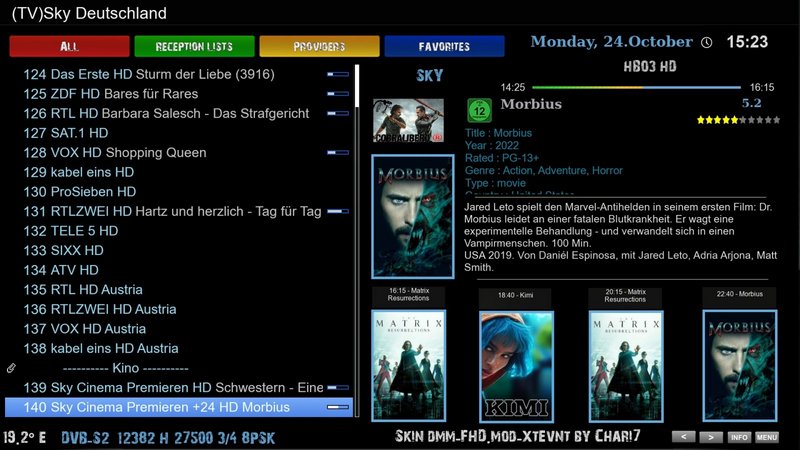
Task: Click the left arrow key icon
Action: click(683, 437)
